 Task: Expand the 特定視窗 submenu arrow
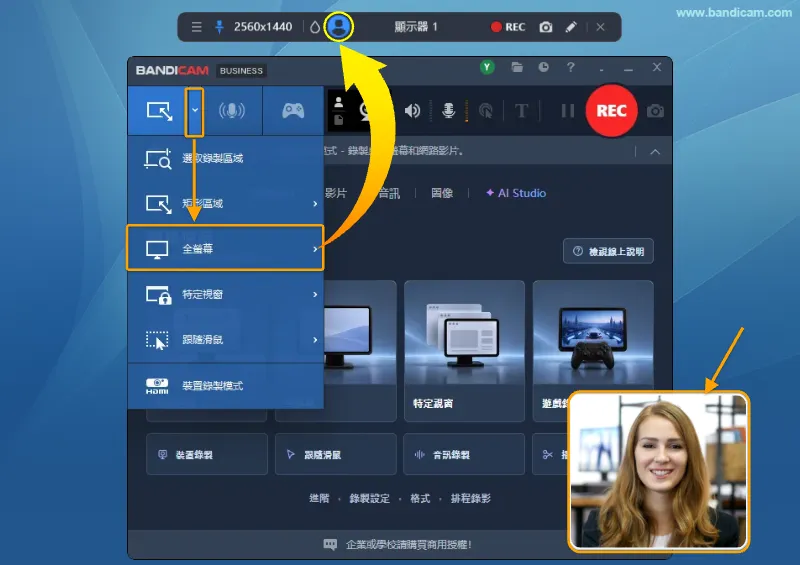[x=315, y=294]
